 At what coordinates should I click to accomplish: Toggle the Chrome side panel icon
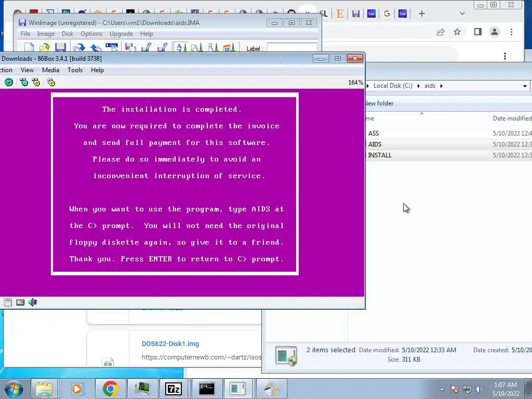point(478,32)
